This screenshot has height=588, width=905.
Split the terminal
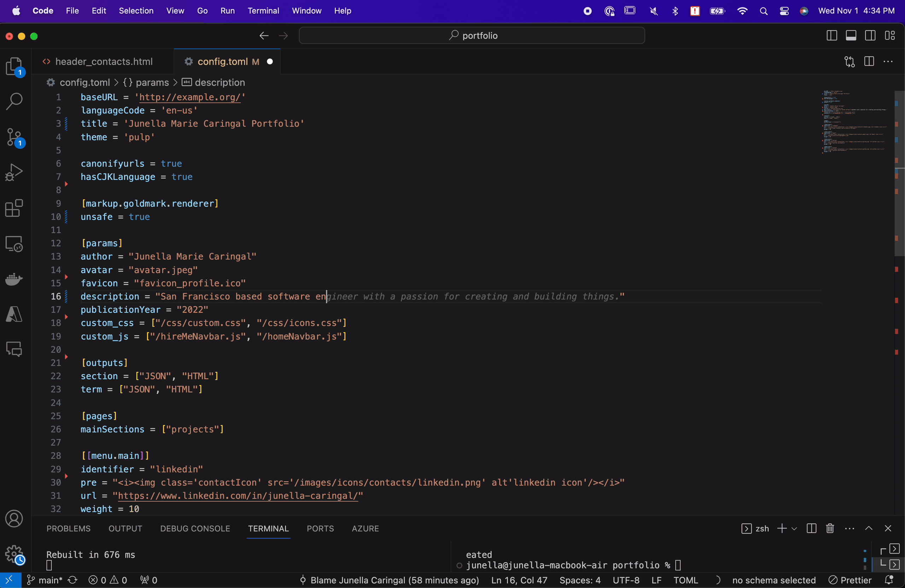click(811, 528)
